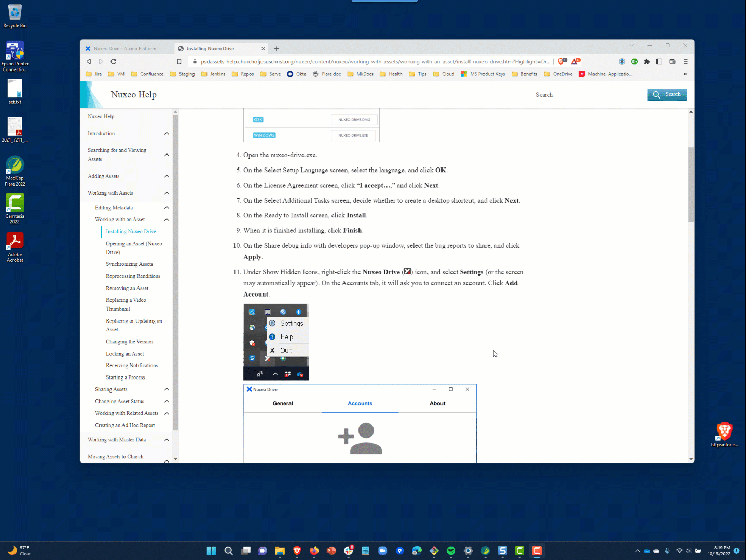Toggle the Adding Assets chevron
This screenshot has height=560, width=746.
pyautogui.click(x=167, y=176)
